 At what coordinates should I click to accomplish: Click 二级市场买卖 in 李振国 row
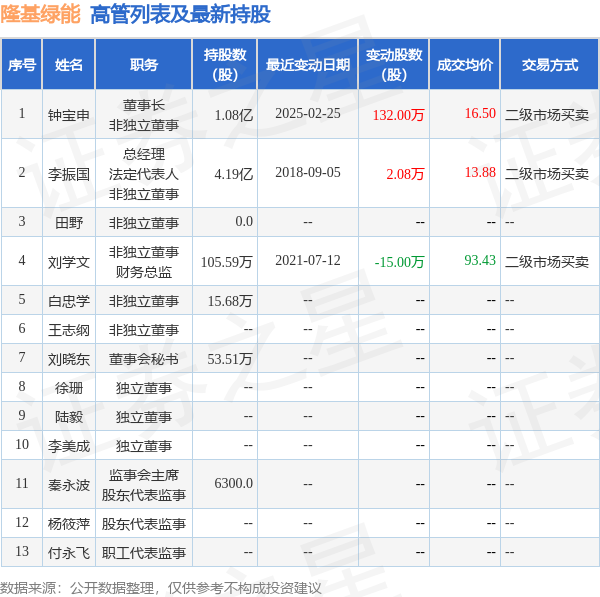[547, 174]
